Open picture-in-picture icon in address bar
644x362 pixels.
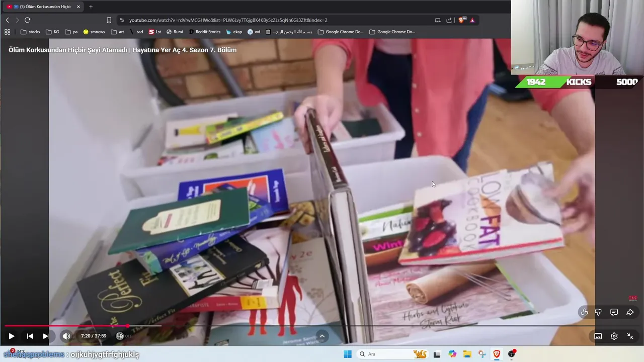pos(438,20)
